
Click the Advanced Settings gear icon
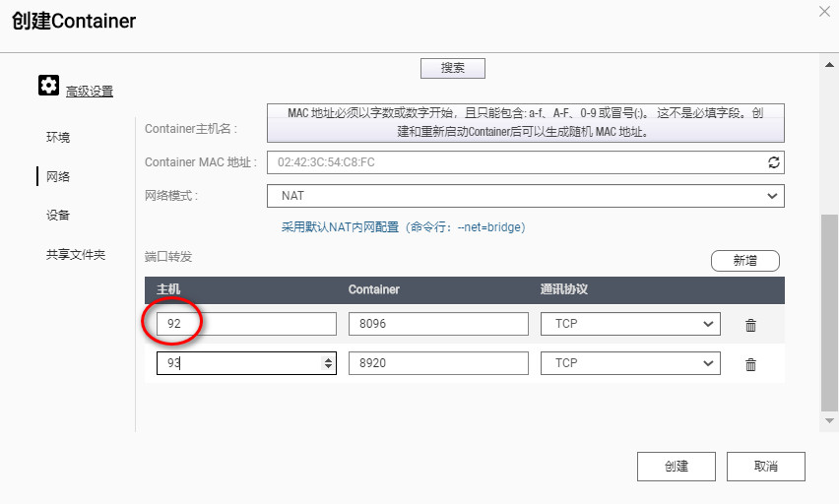coord(48,85)
